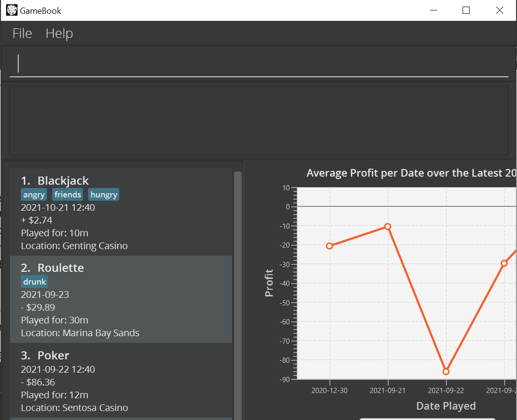Click y-axis value -50
Viewport: 517px width, 420px height.
[x=285, y=303]
